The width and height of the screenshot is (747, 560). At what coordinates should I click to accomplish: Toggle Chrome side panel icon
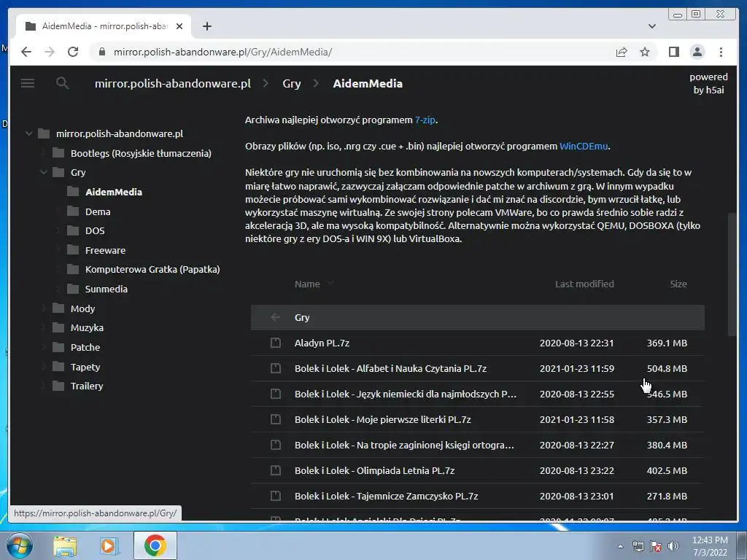[x=673, y=52]
